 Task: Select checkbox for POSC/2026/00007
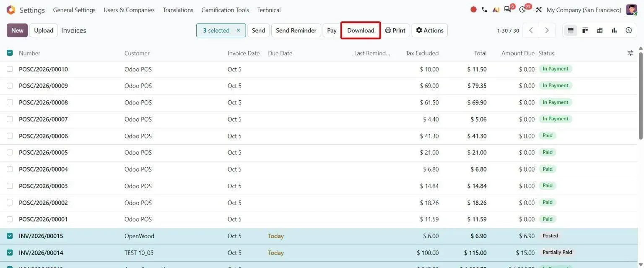coord(10,119)
